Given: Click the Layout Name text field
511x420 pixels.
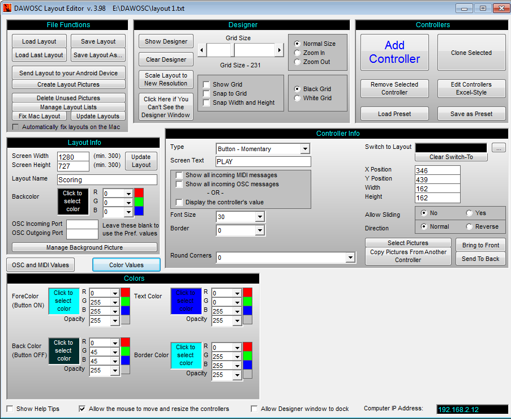Looking at the screenshot, I should coord(107,179).
